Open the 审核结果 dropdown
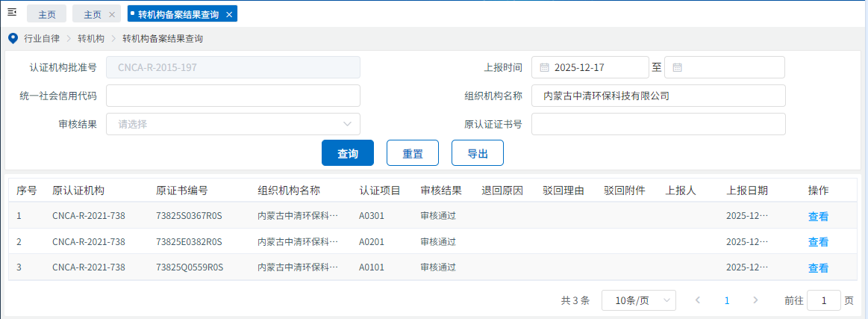This screenshot has width=868, height=319. click(x=233, y=124)
